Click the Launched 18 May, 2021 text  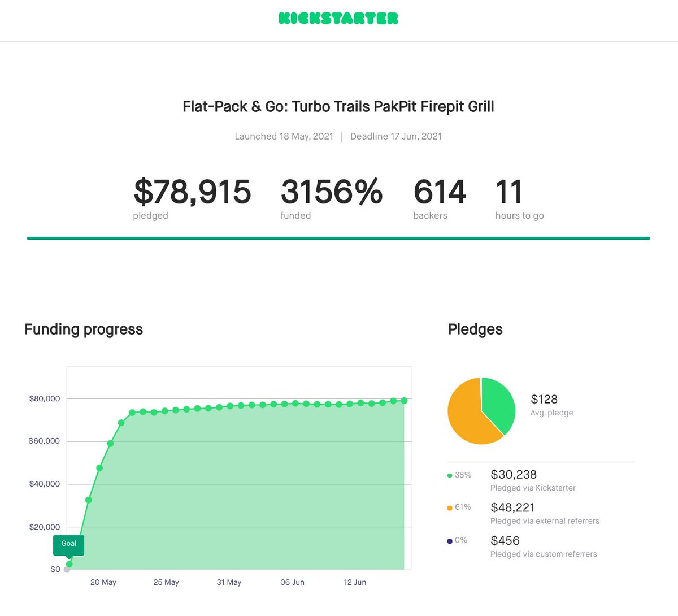(284, 136)
